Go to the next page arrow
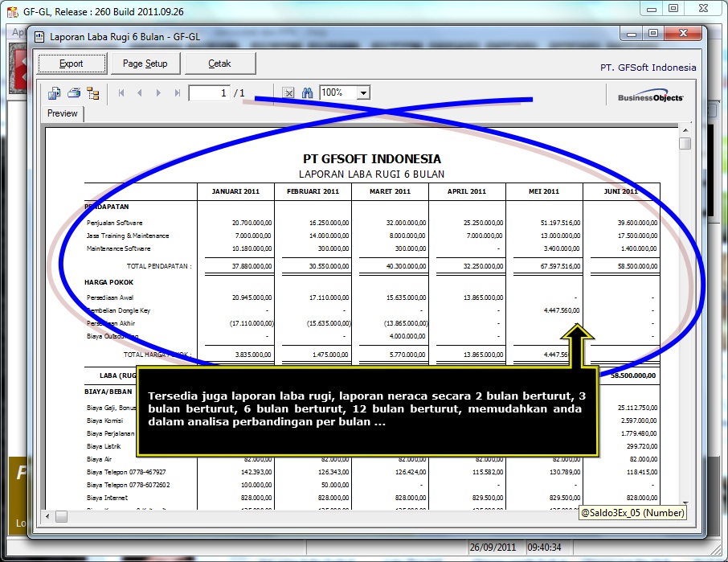Screen dimensions: 728x562 point(158,93)
